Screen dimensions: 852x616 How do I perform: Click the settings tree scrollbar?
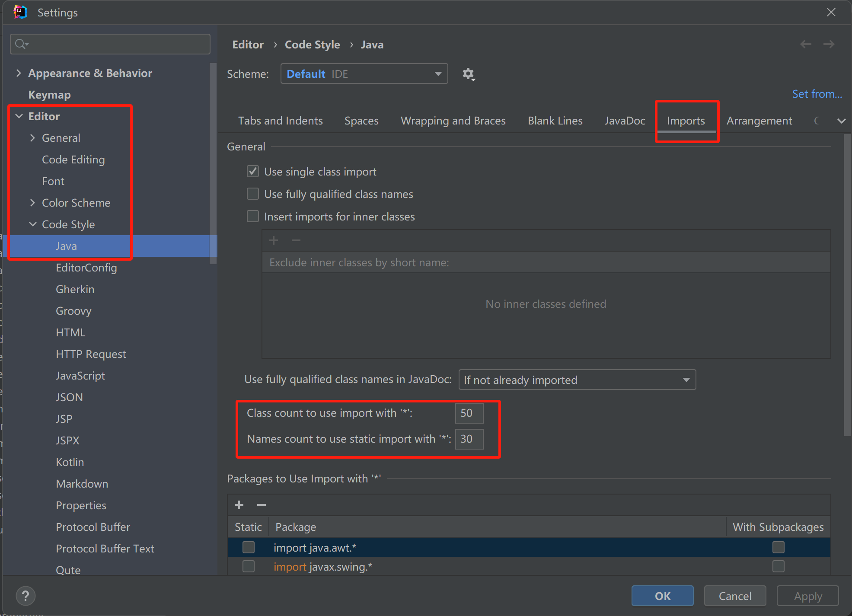pyautogui.click(x=213, y=163)
